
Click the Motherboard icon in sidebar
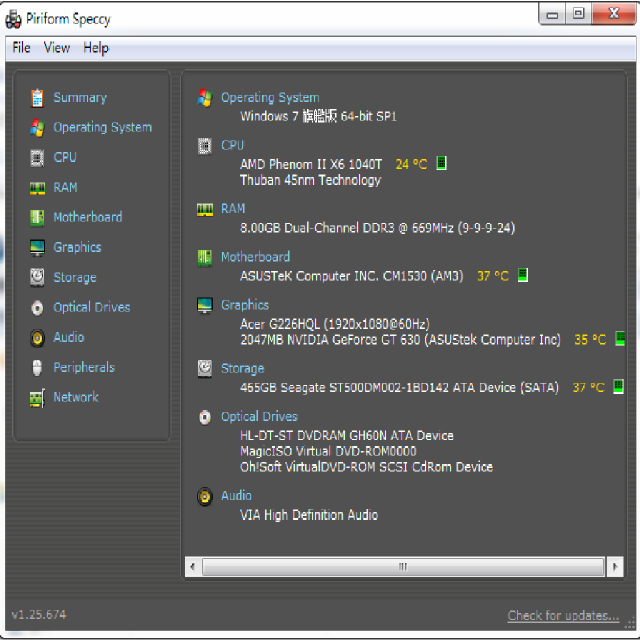tap(37, 218)
